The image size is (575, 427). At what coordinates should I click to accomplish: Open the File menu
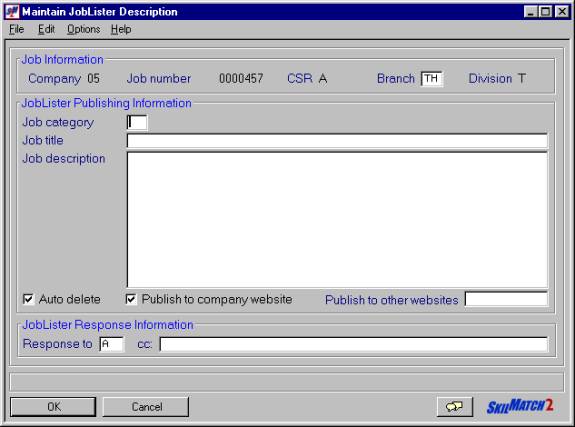click(x=17, y=29)
